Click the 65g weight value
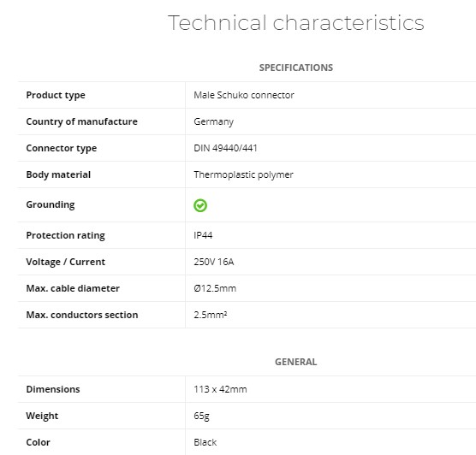476x455 pixels. point(201,416)
